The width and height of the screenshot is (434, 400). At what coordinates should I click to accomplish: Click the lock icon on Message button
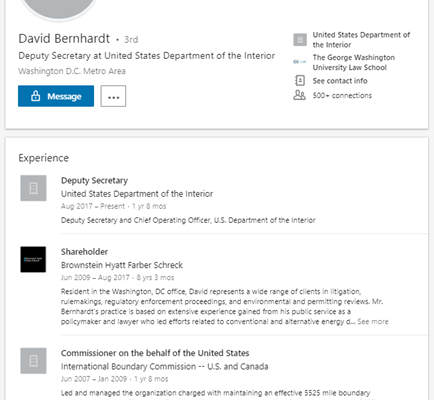coord(36,96)
